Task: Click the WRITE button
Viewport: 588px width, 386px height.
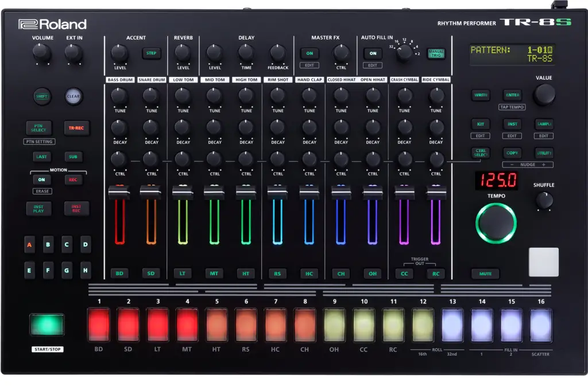Action: (481, 95)
